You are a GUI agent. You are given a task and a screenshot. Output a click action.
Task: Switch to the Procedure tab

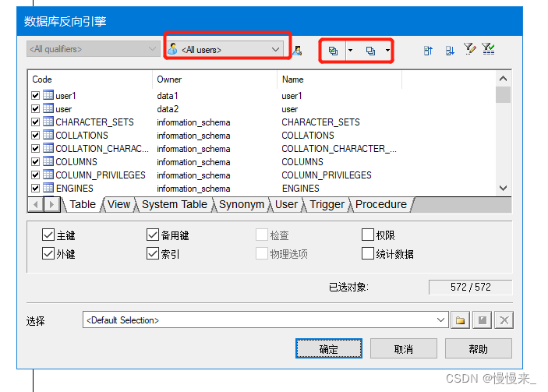pos(381,204)
